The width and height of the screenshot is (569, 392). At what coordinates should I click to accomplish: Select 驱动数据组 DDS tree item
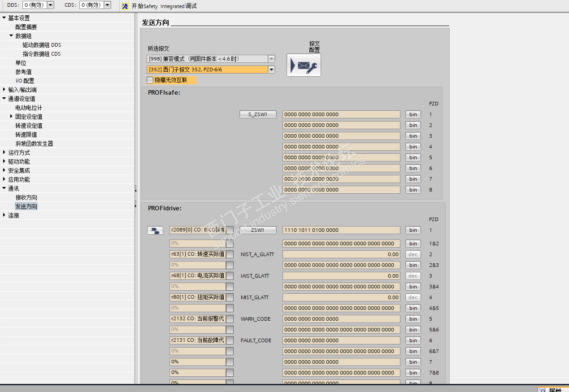[42, 45]
